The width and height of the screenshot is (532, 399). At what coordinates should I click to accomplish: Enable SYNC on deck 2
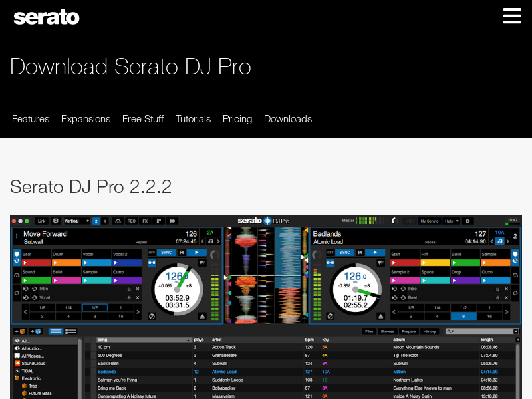pyautogui.click(x=344, y=253)
